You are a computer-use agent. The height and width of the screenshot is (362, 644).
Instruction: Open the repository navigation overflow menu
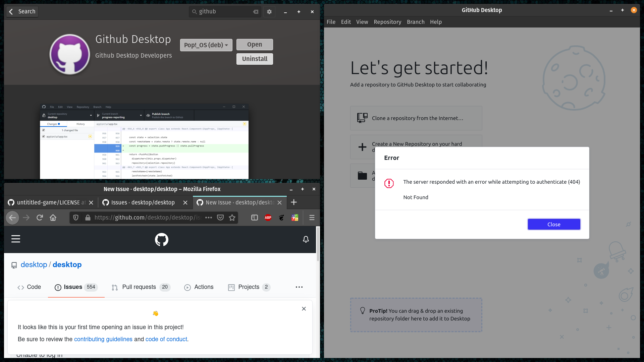coord(299,287)
